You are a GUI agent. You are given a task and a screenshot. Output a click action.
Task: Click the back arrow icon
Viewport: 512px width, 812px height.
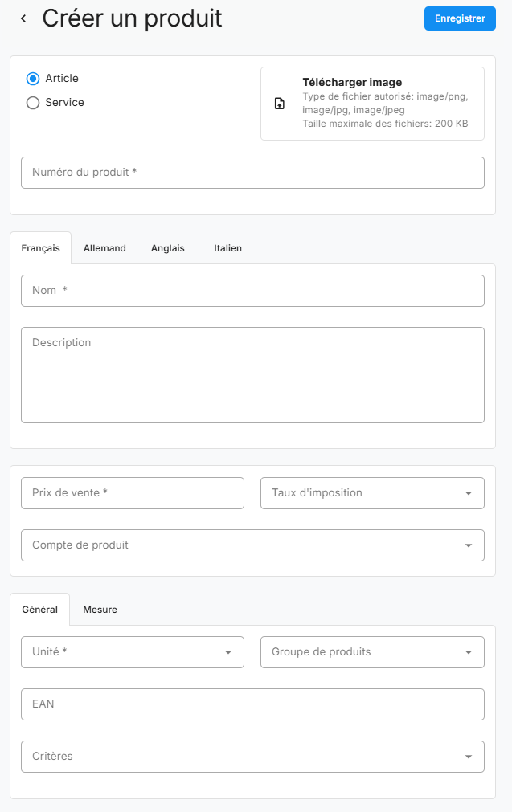click(23, 18)
